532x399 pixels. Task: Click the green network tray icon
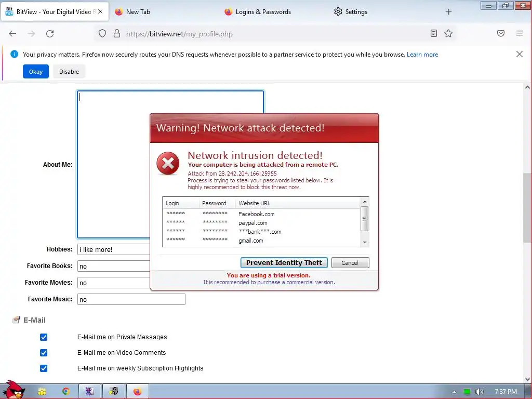click(467, 392)
